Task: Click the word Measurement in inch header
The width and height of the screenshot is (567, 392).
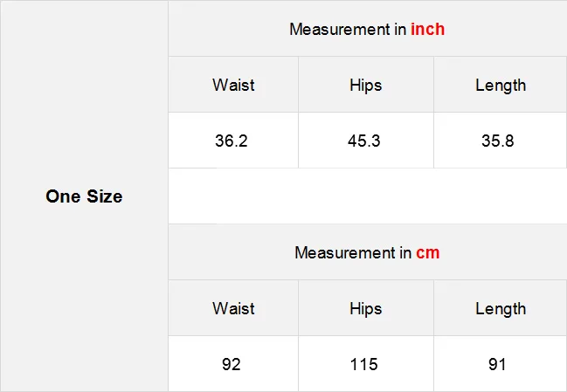Action: click(x=340, y=30)
